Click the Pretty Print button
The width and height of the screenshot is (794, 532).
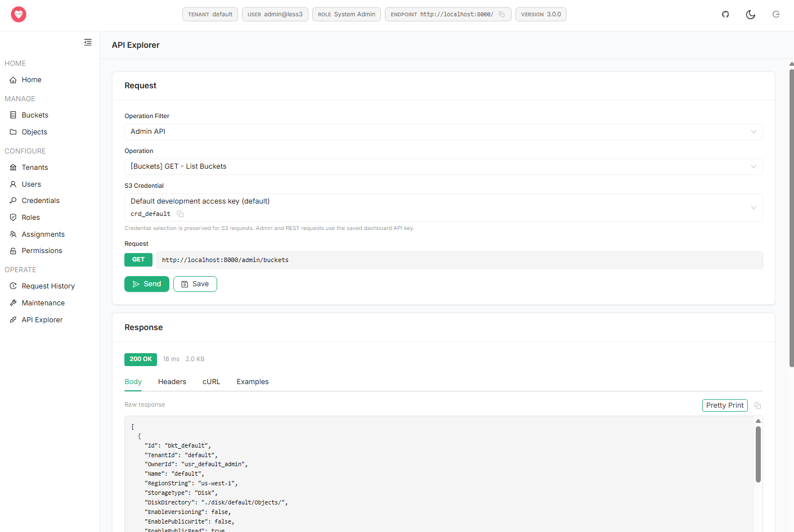click(x=725, y=405)
